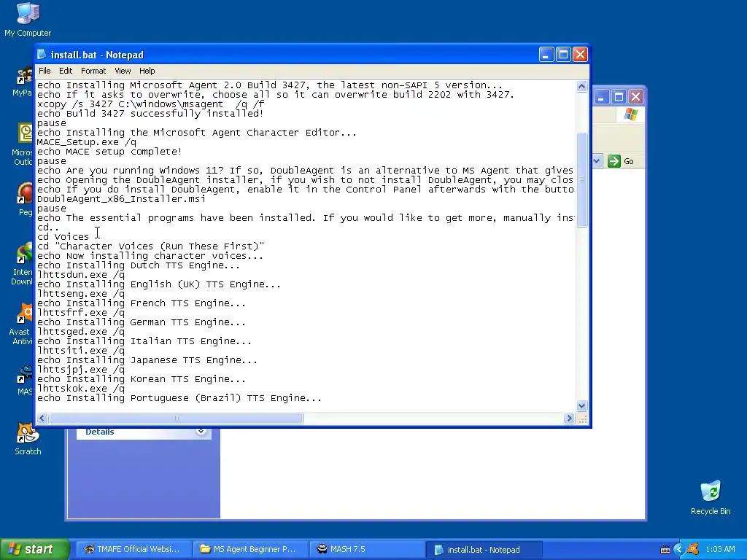The width and height of the screenshot is (747, 560).
Task: Maximize the background Explorer window
Action: pos(619,97)
